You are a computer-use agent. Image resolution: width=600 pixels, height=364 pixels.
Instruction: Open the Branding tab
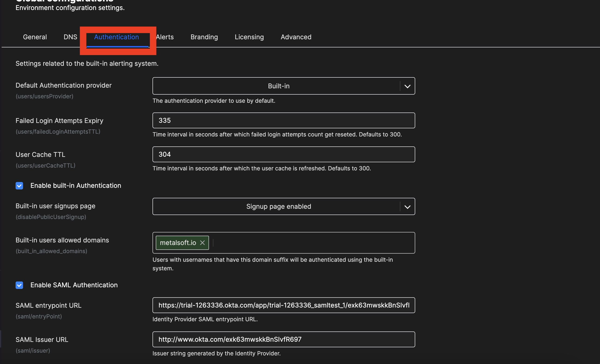[204, 37]
